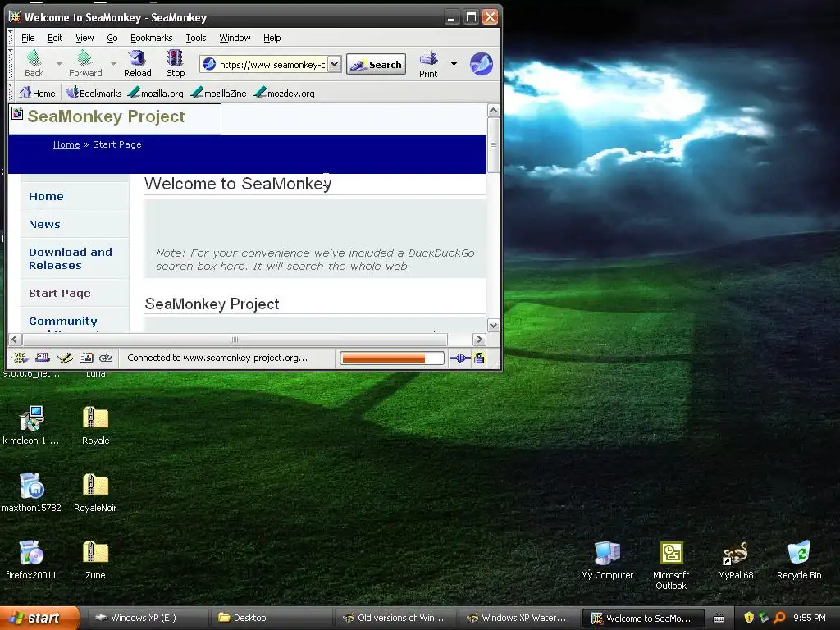
Task: Click the vertical scrollbar thumb
Action: pyautogui.click(x=493, y=145)
